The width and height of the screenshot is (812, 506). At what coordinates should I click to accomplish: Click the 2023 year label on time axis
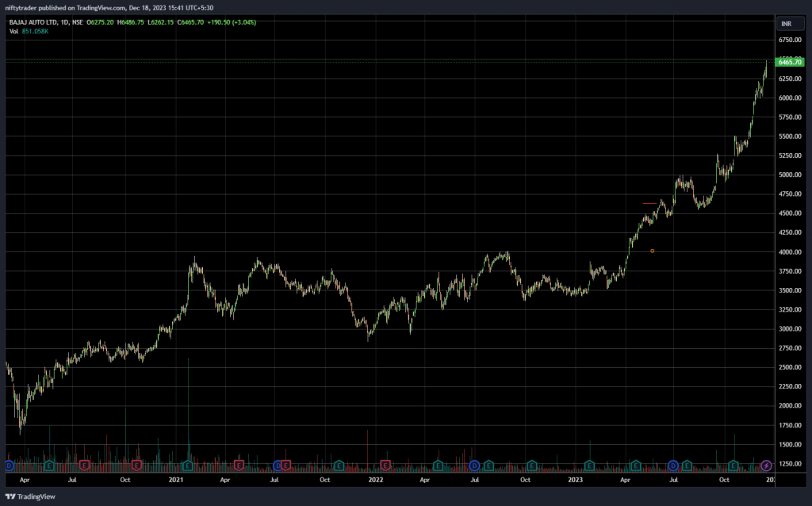(576, 480)
